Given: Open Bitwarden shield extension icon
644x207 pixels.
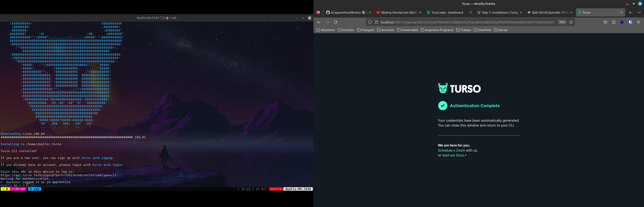Looking at the screenshot, I should click(630, 22).
